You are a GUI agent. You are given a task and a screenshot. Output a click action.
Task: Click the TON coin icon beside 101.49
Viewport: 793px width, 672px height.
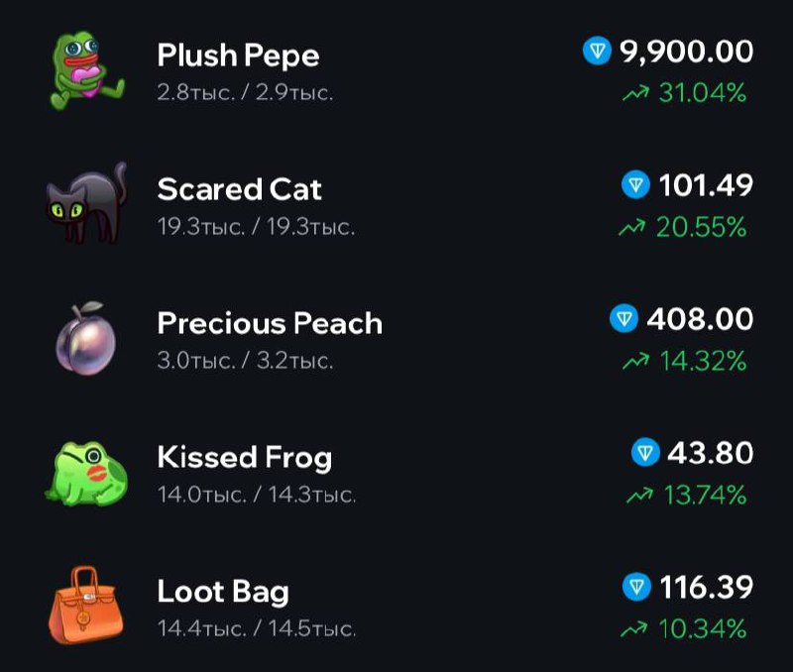(x=635, y=184)
